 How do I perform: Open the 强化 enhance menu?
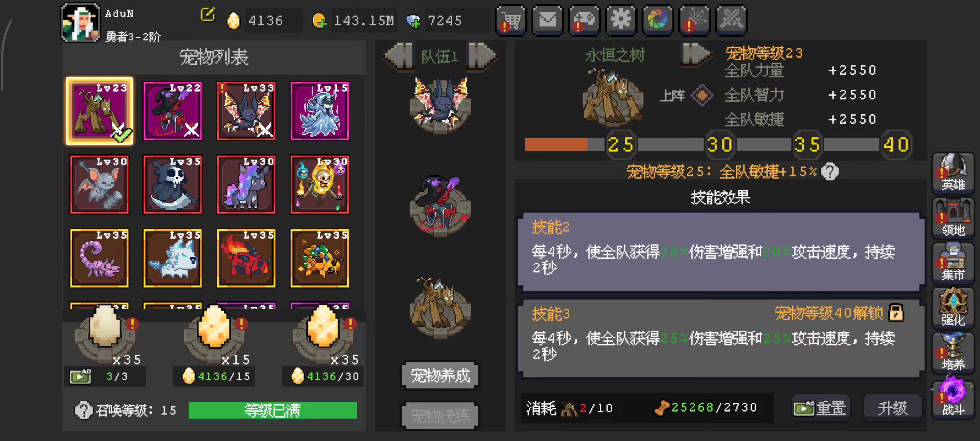pos(952,307)
